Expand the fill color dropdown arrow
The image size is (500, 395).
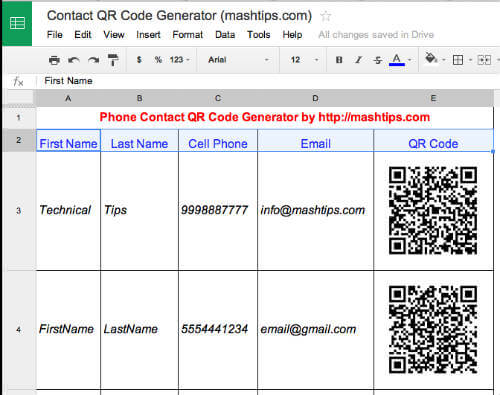(x=444, y=60)
